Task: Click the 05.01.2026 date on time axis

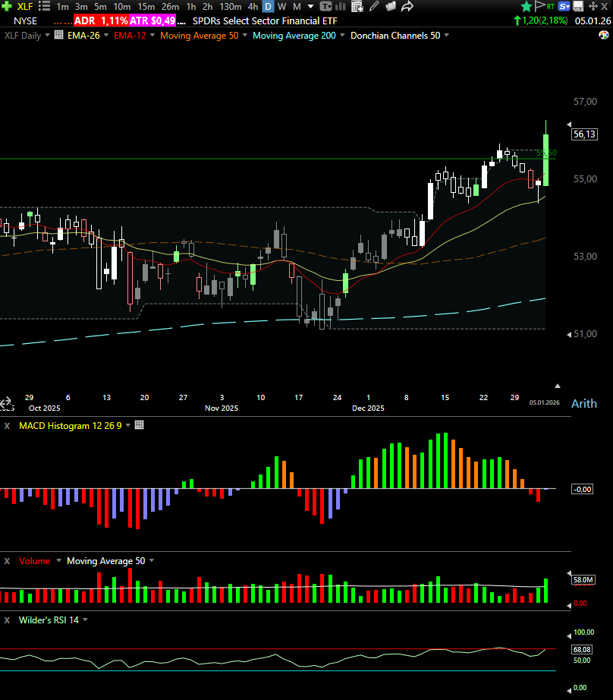Action: click(544, 402)
